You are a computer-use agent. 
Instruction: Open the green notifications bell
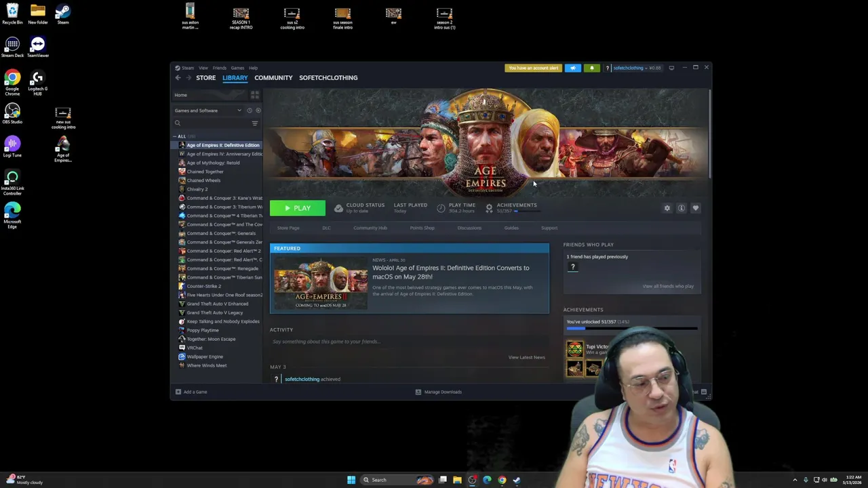point(592,68)
